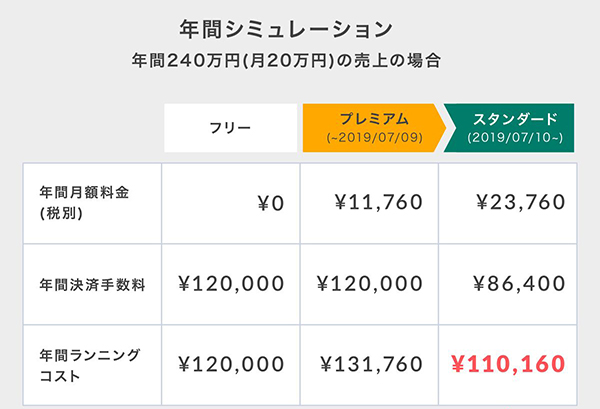Viewport: 600px width, 409px height.
Task: Click the 年間シミュレーション title
Action: click(286, 29)
